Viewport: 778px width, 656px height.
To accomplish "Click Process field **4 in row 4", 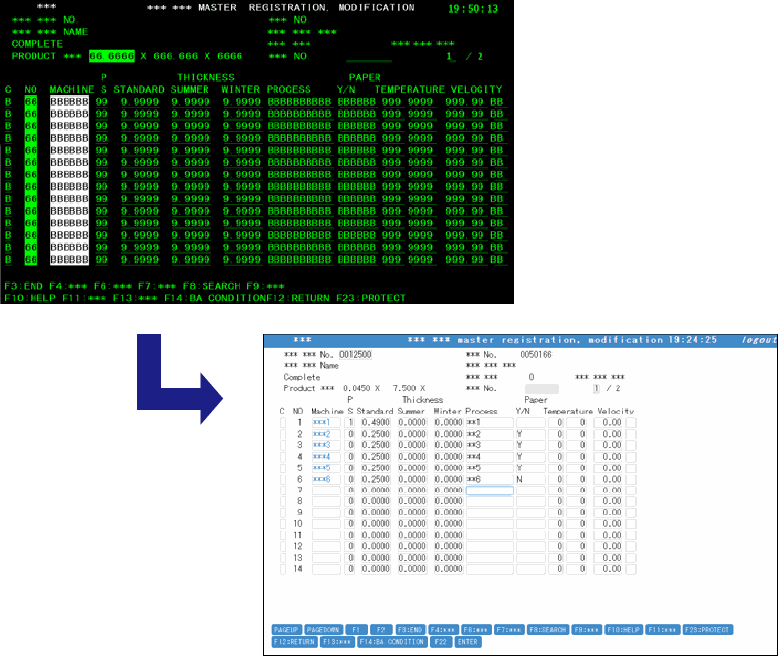I will pos(490,457).
